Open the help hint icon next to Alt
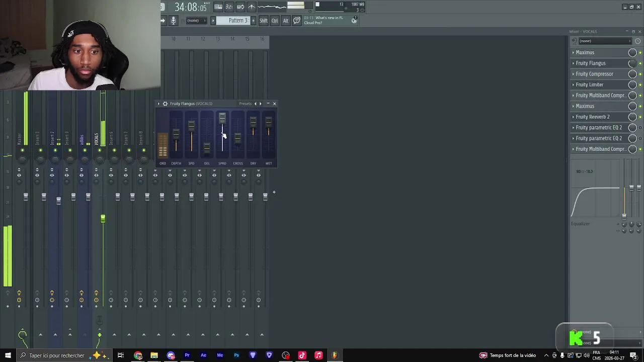This screenshot has height=362, width=644. coord(297,21)
